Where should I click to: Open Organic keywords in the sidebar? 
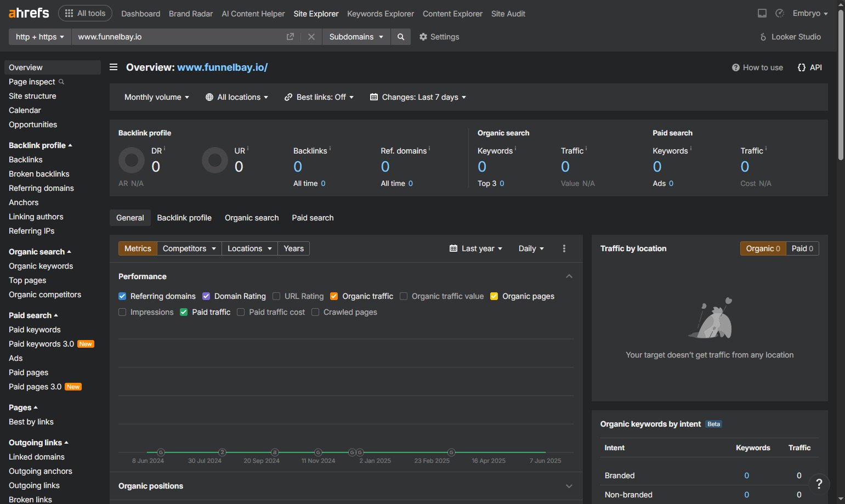point(41,266)
